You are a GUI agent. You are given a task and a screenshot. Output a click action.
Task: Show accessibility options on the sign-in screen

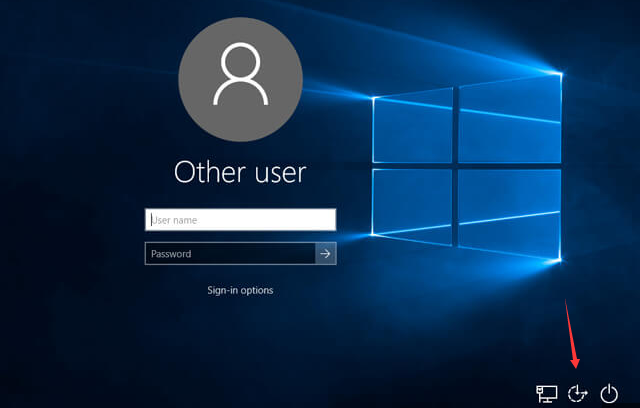click(x=576, y=393)
